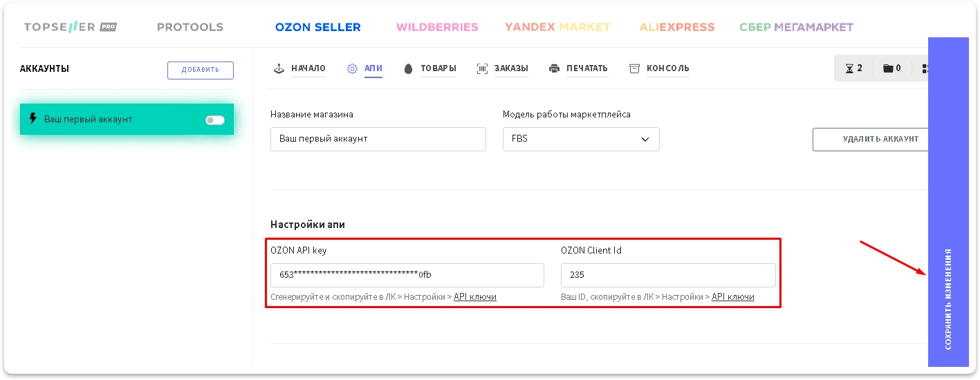Open the Модель работы маркетплейса FBS dropdown

coord(581,139)
